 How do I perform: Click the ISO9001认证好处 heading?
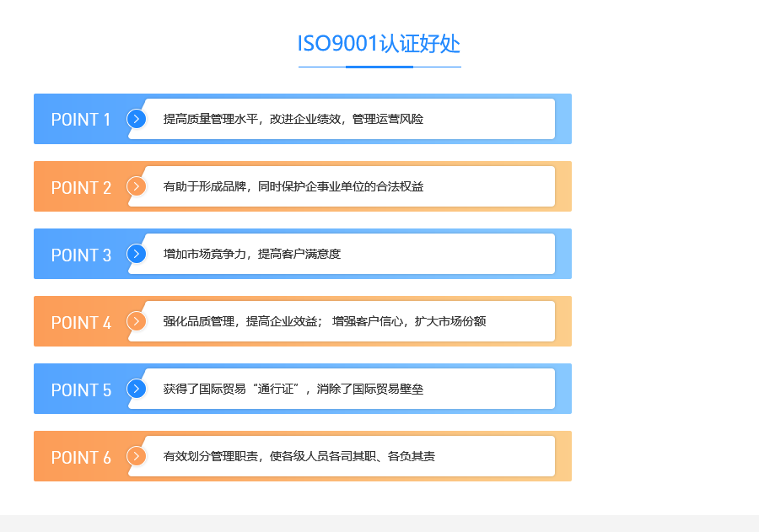pos(379,44)
